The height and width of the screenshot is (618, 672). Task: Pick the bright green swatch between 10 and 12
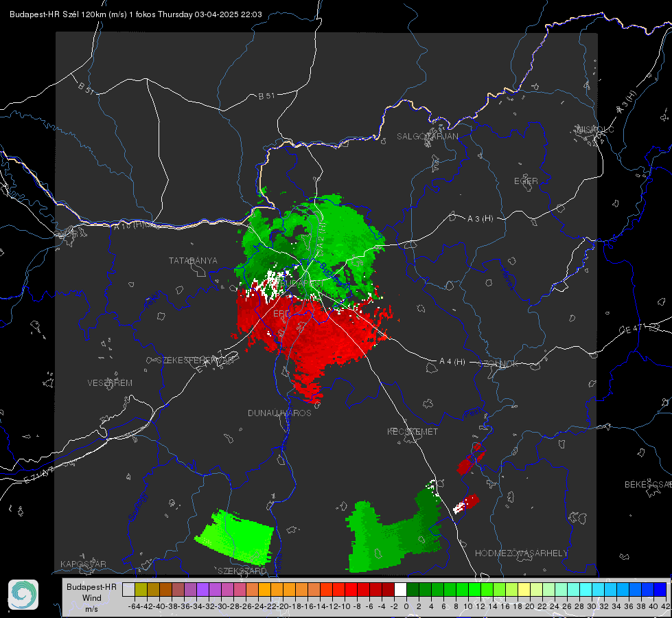474,590
